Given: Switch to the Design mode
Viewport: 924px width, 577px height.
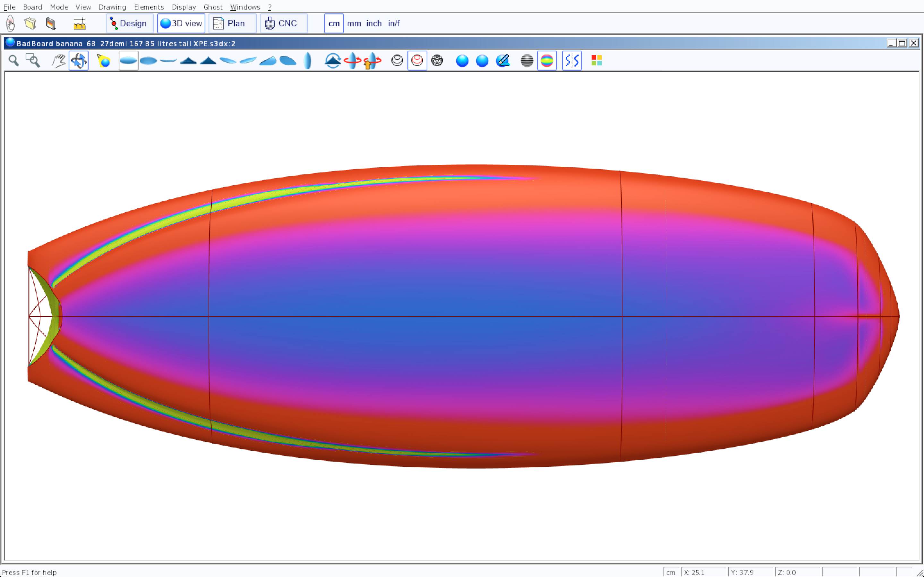Looking at the screenshot, I should click(x=129, y=23).
